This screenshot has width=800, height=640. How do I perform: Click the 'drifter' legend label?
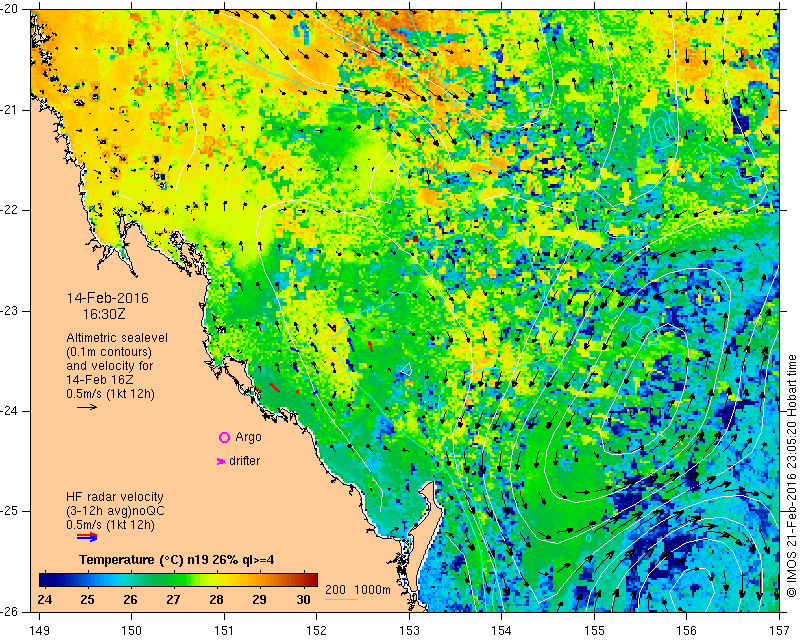click(244, 461)
